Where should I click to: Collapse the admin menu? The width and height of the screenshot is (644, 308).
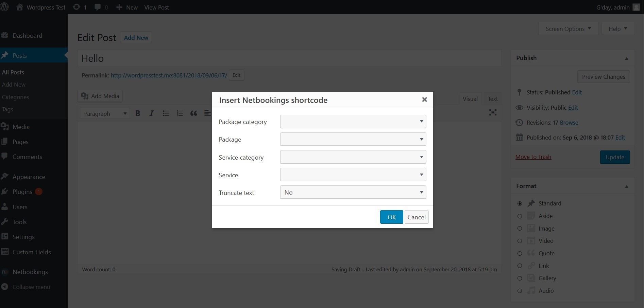click(31, 287)
